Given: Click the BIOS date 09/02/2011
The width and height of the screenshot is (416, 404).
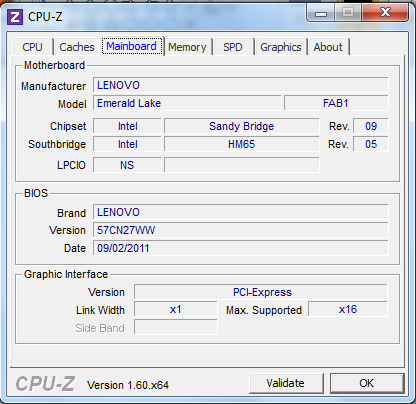Looking at the screenshot, I should 241,248.
